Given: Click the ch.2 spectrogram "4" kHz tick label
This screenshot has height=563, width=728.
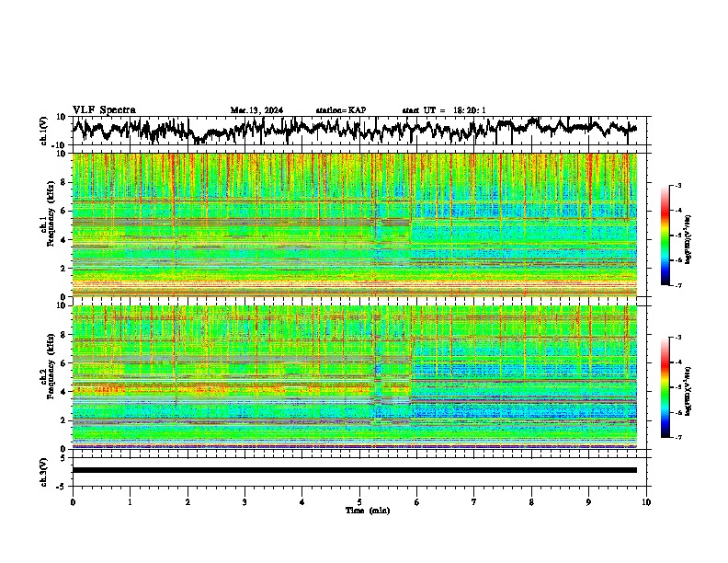Looking at the screenshot, I should tap(63, 392).
